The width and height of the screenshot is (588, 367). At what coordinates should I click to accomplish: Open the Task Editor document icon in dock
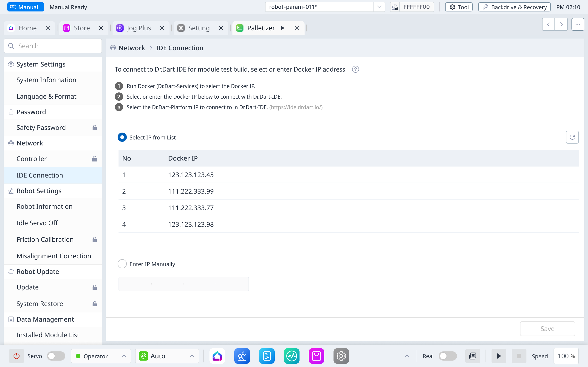pos(267,356)
